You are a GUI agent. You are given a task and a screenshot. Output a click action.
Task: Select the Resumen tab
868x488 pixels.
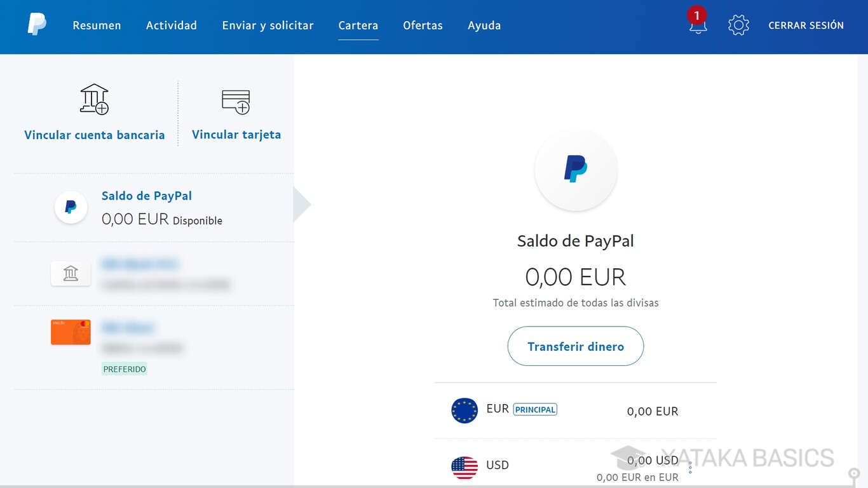click(97, 25)
